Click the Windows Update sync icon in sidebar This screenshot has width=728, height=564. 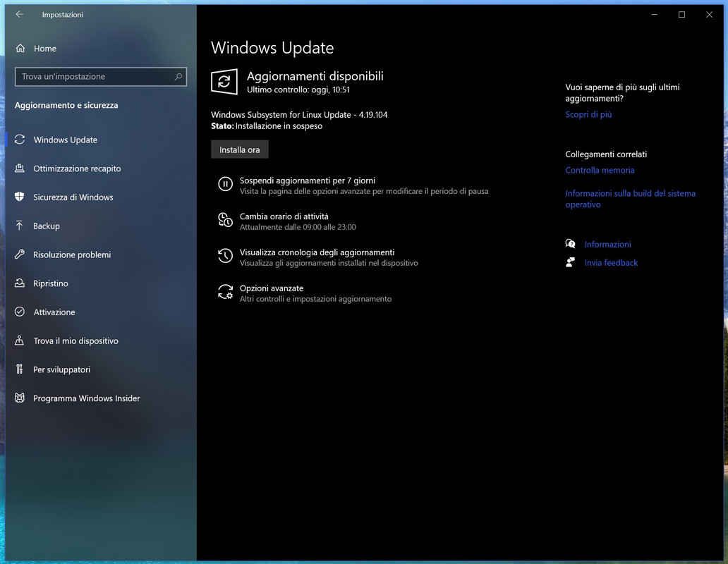click(20, 140)
